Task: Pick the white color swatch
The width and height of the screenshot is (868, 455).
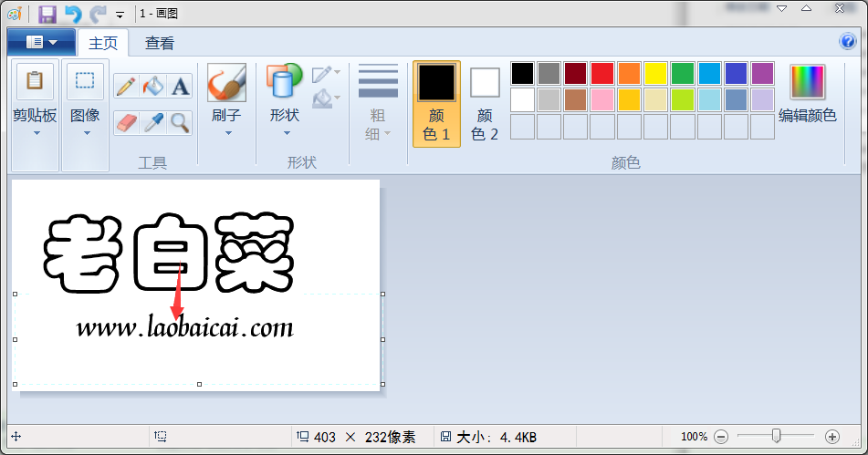Action: pos(522,99)
